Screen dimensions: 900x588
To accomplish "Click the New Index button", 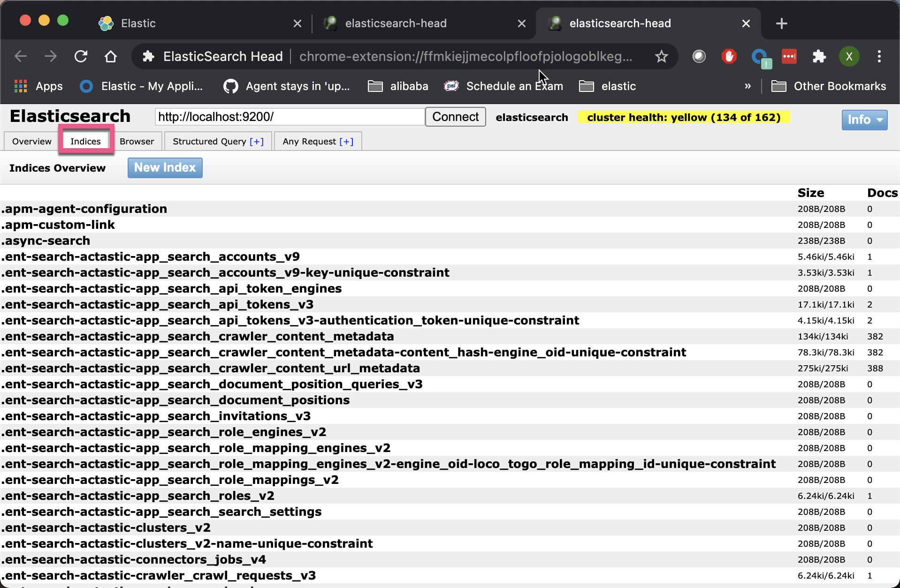I will [x=165, y=167].
